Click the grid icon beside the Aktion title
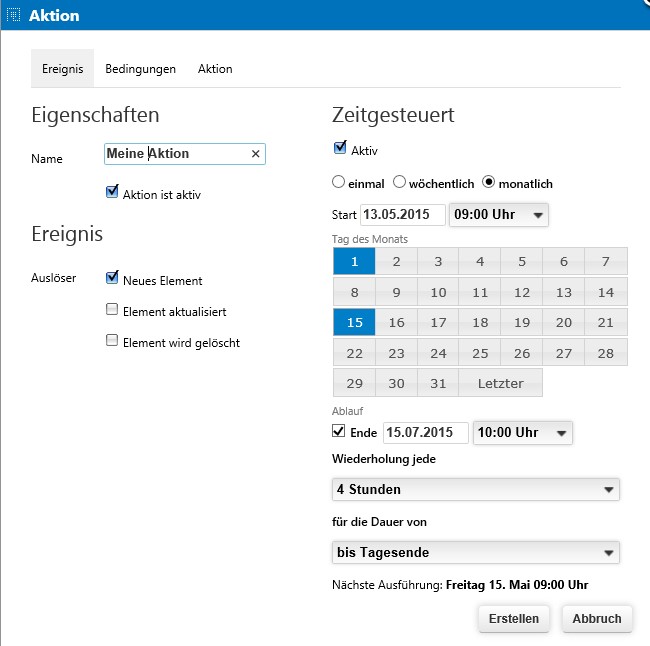 click(14, 15)
